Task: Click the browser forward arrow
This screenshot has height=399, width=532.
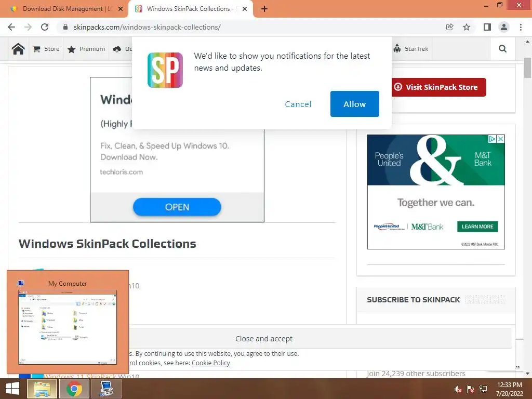Action: coord(28,27)
